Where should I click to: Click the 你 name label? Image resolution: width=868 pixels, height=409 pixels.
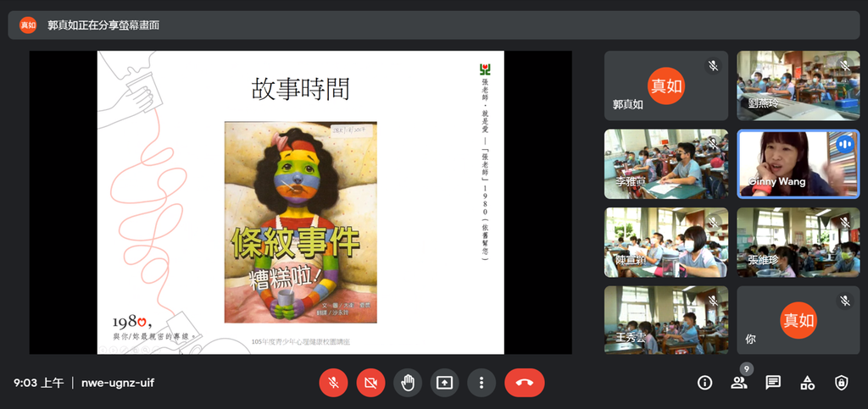click(x=751, y=338)
